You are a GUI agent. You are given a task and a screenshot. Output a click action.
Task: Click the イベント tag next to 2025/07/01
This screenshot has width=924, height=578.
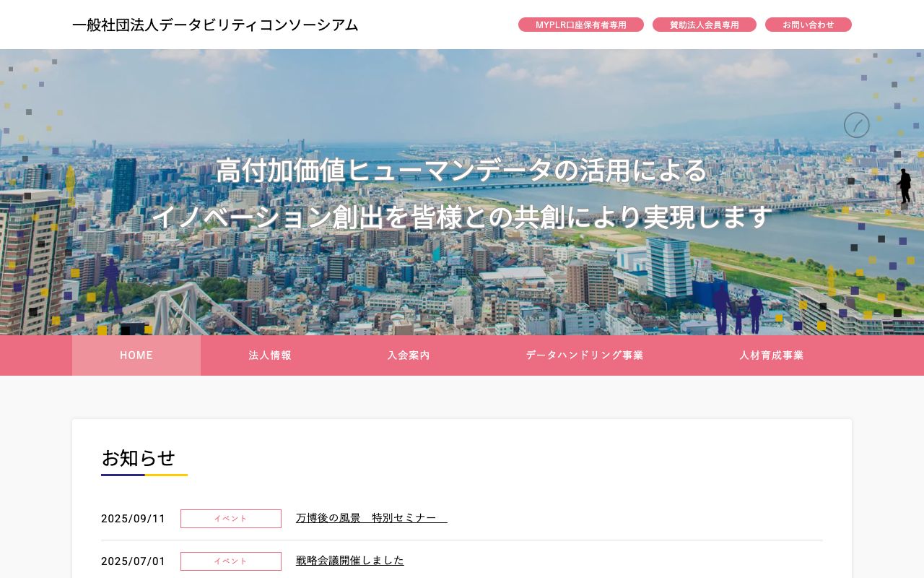tap(231, 561)
